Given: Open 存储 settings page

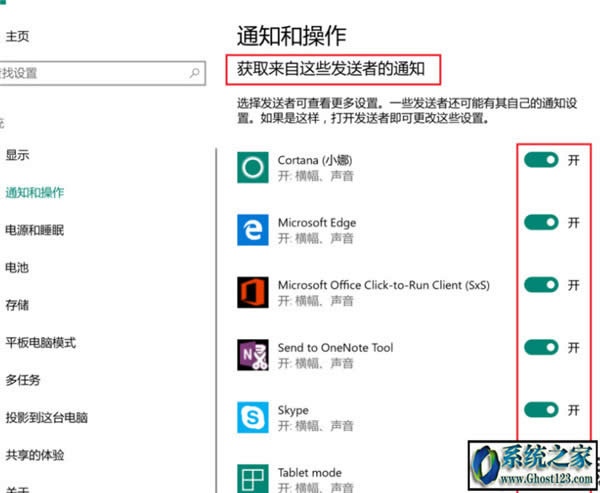Looking at the screenshot, I should pyautogui.click(x=17, y=305).
